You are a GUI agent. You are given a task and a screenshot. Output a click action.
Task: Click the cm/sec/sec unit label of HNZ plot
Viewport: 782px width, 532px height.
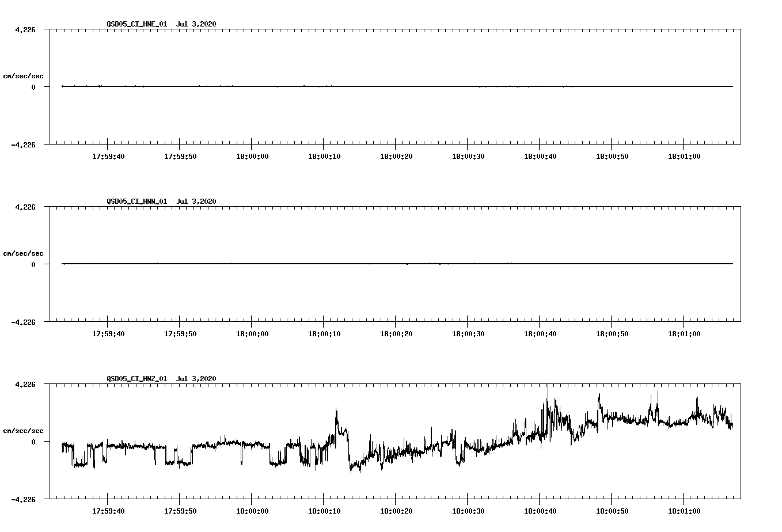click(x=24, y=431)
